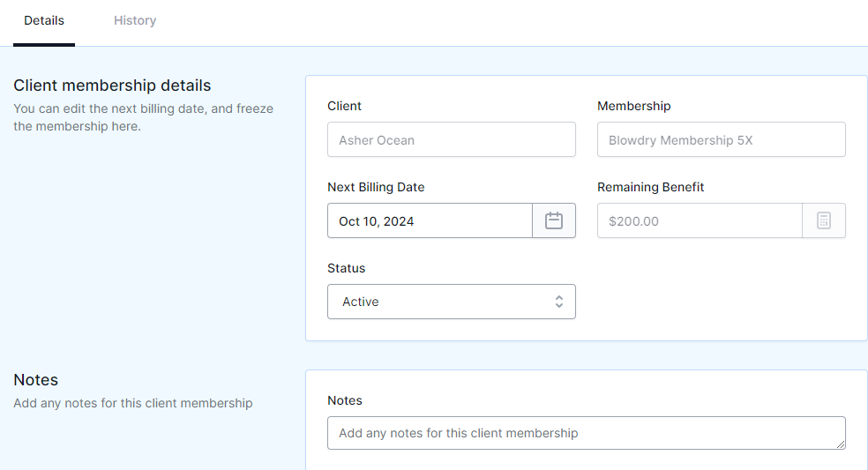Click the Status field label

(346, 268)
